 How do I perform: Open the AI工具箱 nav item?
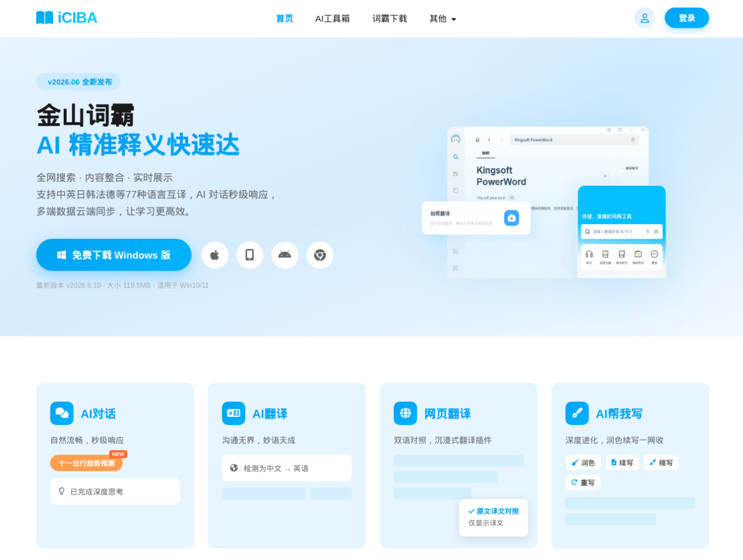pyautogui.click(x=333, y=18)
